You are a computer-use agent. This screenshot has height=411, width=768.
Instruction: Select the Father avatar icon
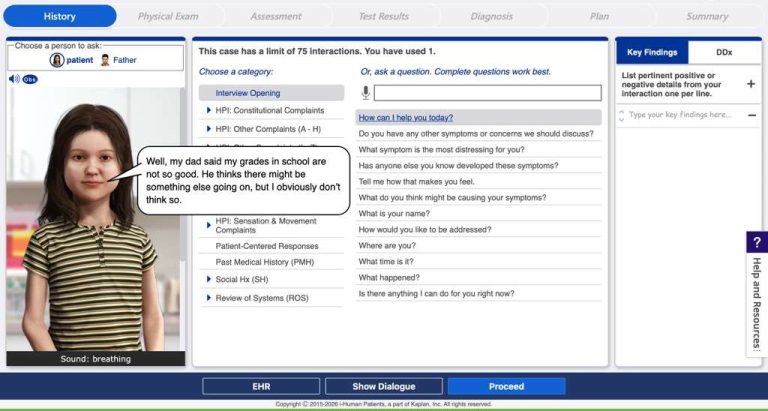click(x=104, y=60)
